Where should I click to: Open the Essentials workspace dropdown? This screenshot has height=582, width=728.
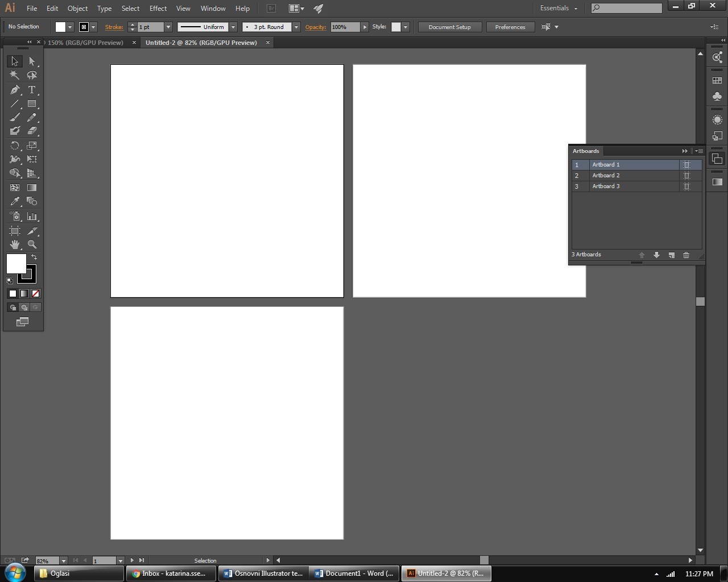pyautogui.click(x=559, y=9)
